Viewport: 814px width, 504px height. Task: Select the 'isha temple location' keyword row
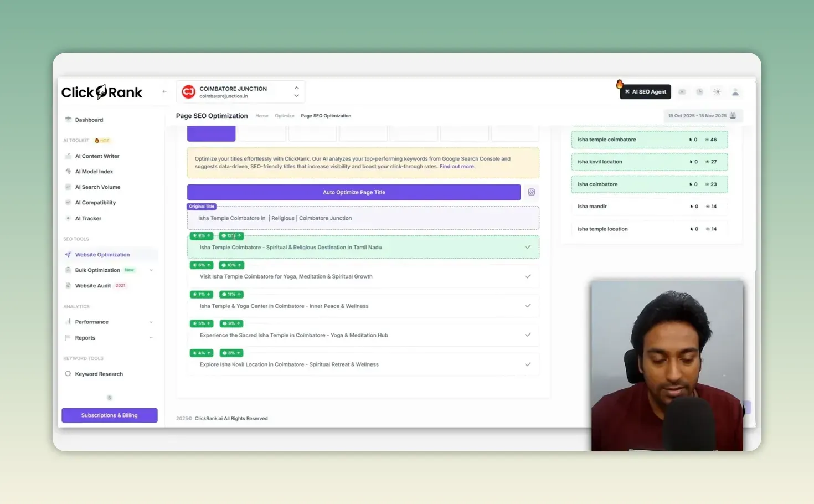[650, 229]
